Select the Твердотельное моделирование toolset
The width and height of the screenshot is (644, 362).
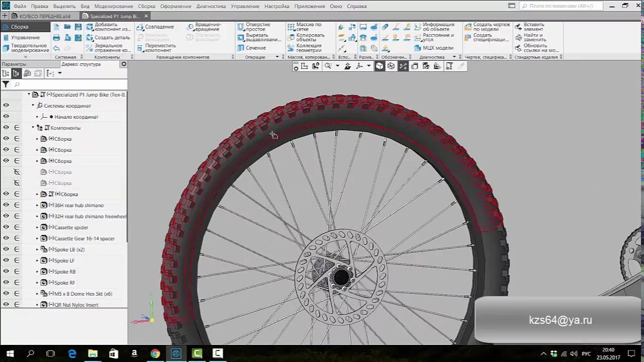(x=25, y=48)
